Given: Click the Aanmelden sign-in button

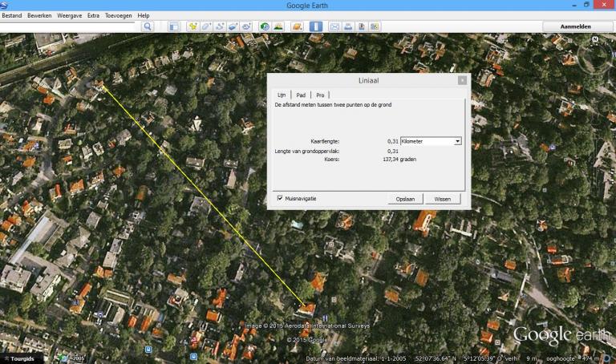Looking at the screenshot, I should (x=577, y=26).
